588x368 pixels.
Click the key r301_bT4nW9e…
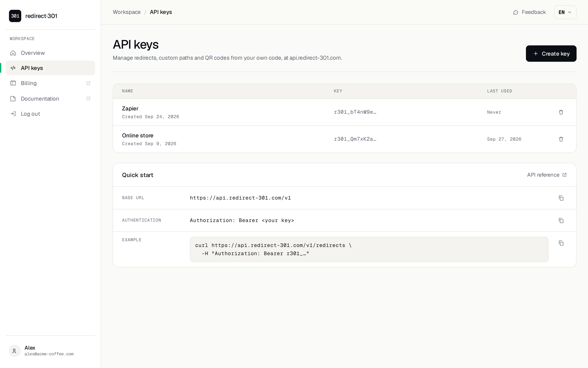pyautogui.click(x=355, y=112)
